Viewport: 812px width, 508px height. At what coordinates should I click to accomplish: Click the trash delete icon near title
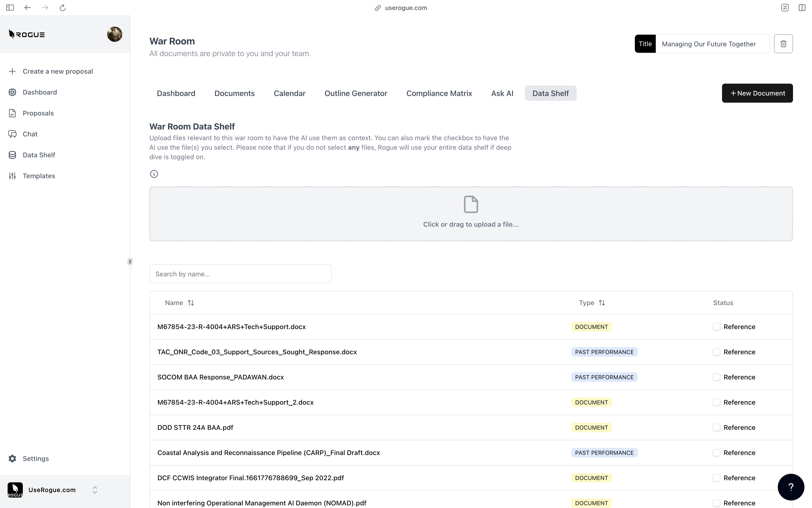[783, 44]
